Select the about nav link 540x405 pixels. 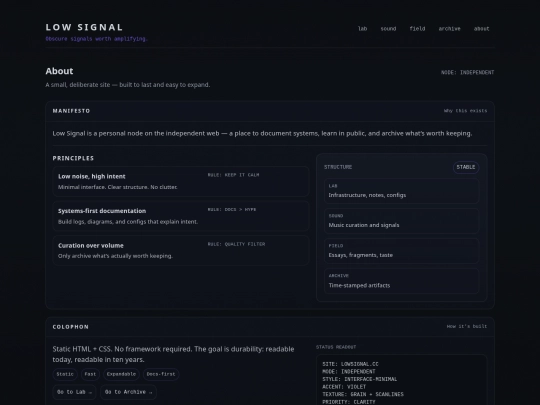pos(481,29)
